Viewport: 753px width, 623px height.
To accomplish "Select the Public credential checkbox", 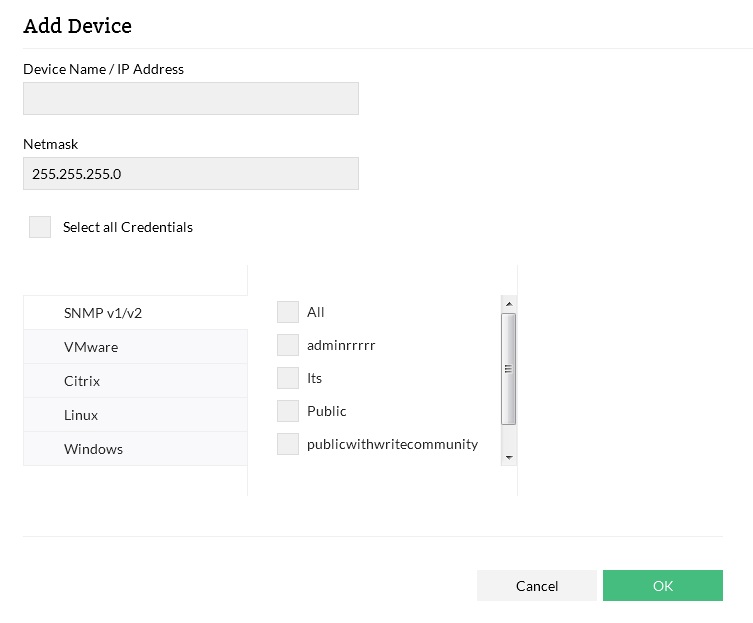I will pos(288,411).
